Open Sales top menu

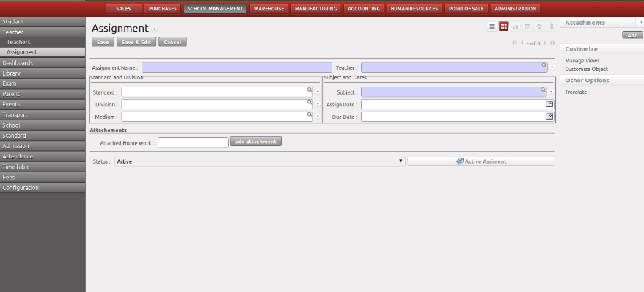point(124,9)
